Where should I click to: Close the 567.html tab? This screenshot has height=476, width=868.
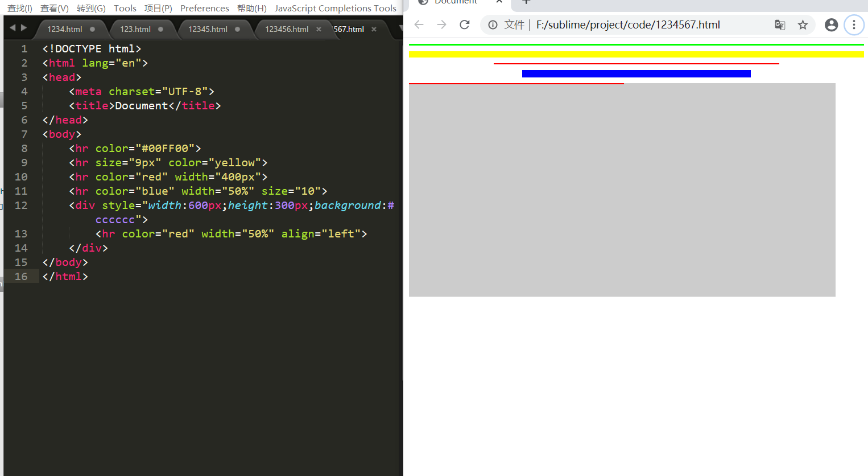(374, 29)
